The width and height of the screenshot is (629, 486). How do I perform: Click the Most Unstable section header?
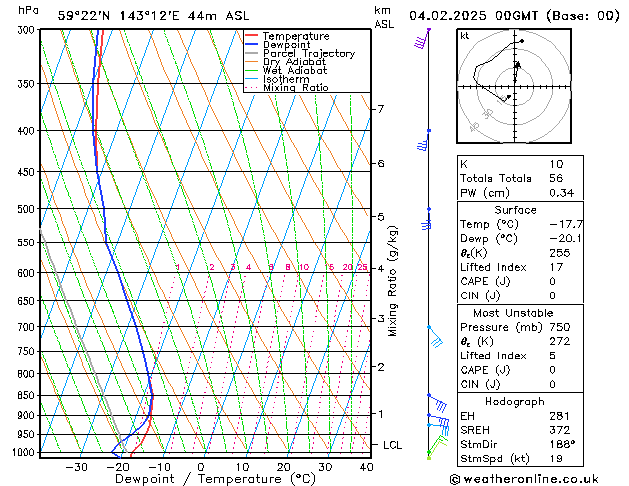tap(513, 313)
